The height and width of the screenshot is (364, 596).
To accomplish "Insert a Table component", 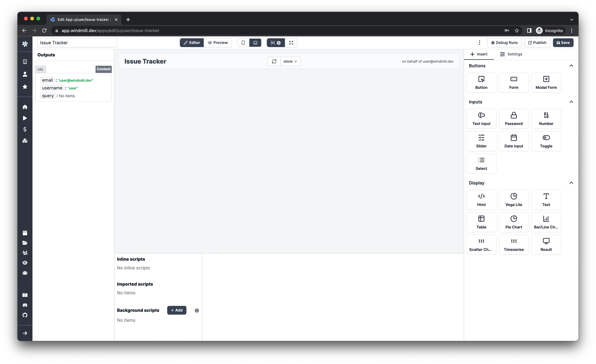I will tap(481, 222).
